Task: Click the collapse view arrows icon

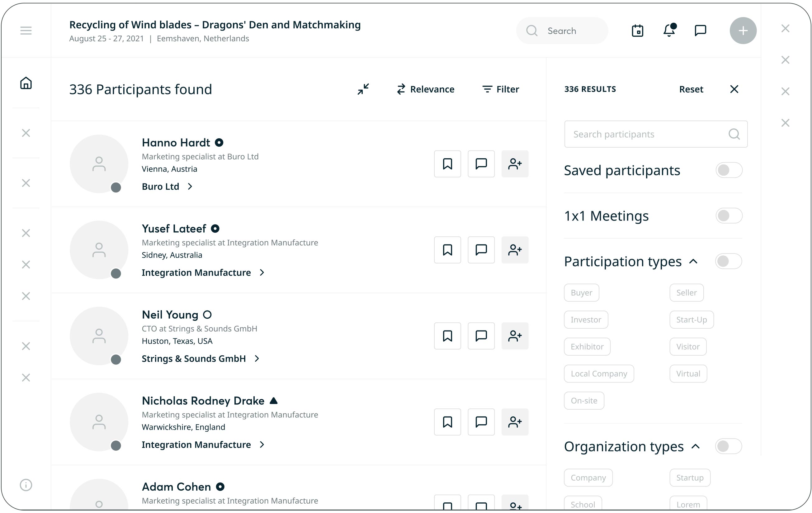Action: coord(363,89)
